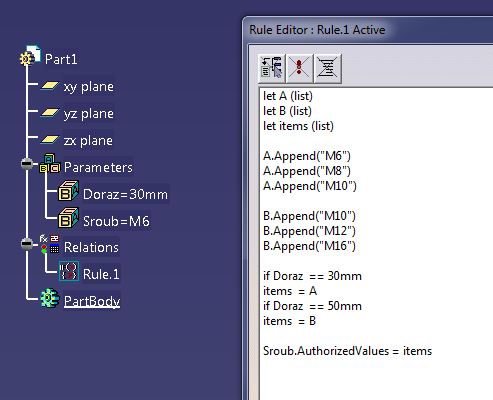The image size is (493, 400).
Task: Click the PartBody gear icon
Action: [x=50, y=298]
